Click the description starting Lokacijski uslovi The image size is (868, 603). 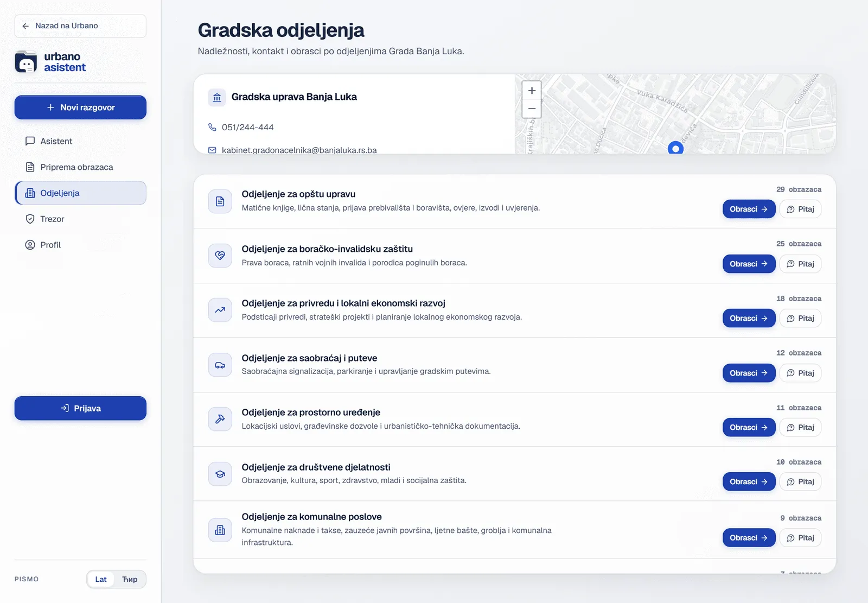click(381, 426)
